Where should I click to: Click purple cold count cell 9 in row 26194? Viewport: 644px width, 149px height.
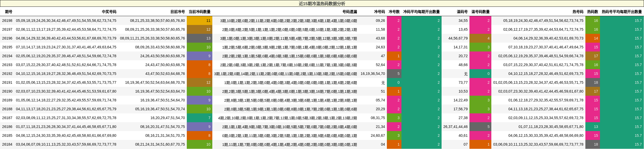pyautogui.click(x=200, y=56)
